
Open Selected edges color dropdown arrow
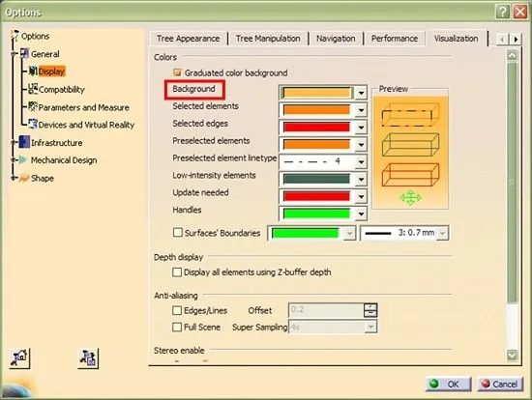click(x=361, y=128)
